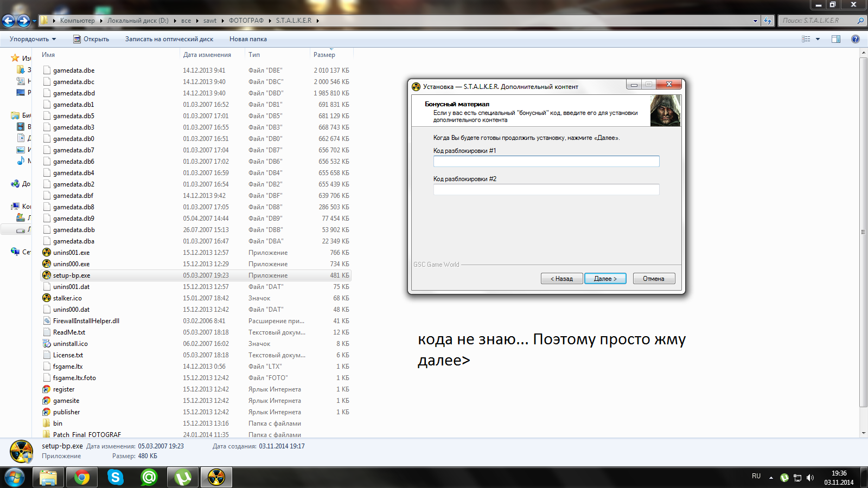Click the < Назад button in installer
868x488 pixels.
coord(561,278)
